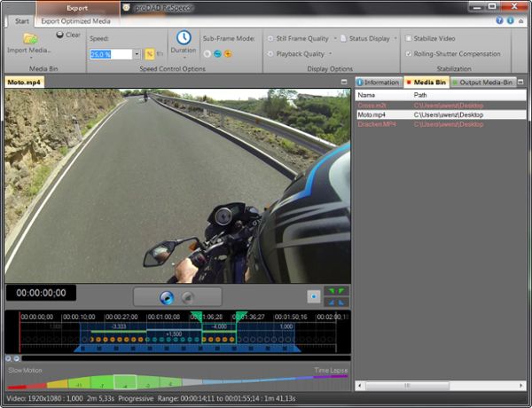Enable the Stabilize Video checkbox
This screenshot has height=408, width=532.
point(408,39)
